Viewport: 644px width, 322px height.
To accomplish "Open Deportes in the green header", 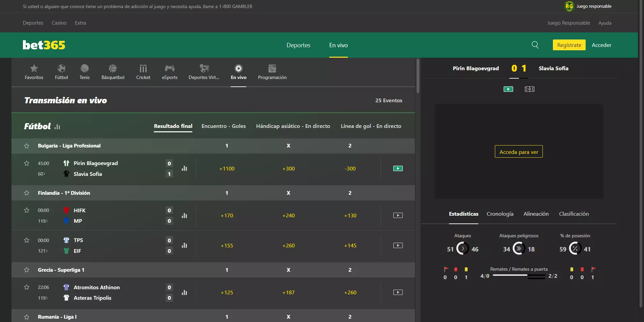I will coord(299,45).
